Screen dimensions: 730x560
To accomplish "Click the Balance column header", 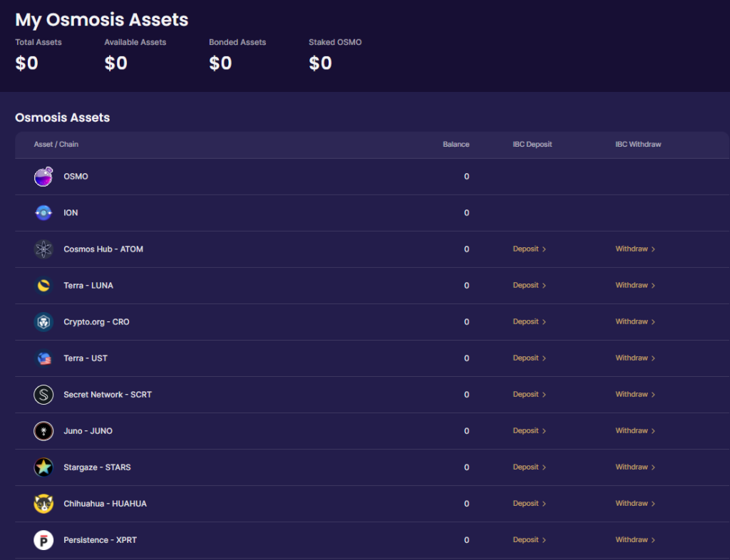I will coord(456,144).
